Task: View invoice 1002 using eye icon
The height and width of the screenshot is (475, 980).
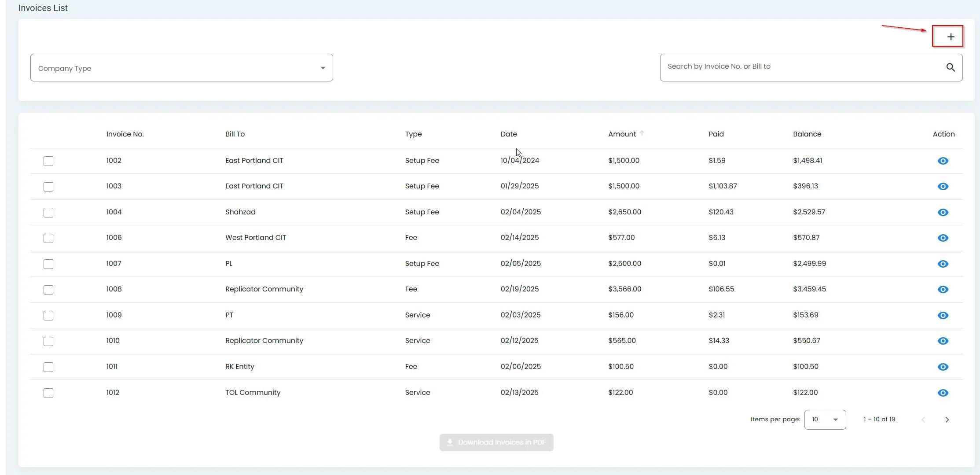Action: [x=943, y=161]
